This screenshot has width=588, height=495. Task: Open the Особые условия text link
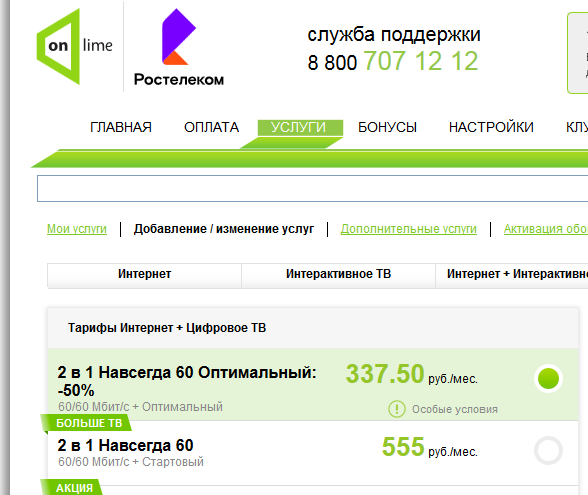click(455, 409)
